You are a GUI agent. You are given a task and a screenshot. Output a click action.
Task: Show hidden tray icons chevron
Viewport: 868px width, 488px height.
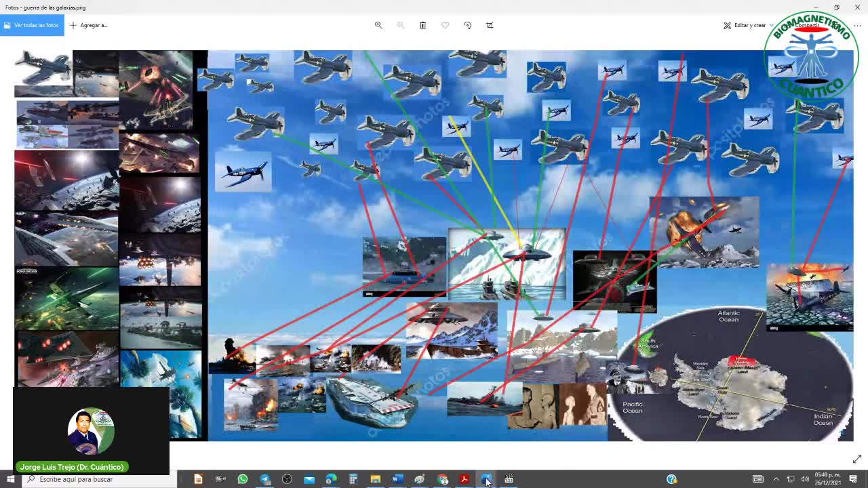point(776,479)
